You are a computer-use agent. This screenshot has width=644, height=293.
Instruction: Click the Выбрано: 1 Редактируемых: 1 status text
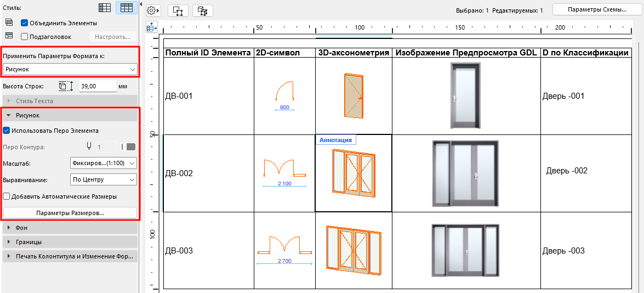499,10
